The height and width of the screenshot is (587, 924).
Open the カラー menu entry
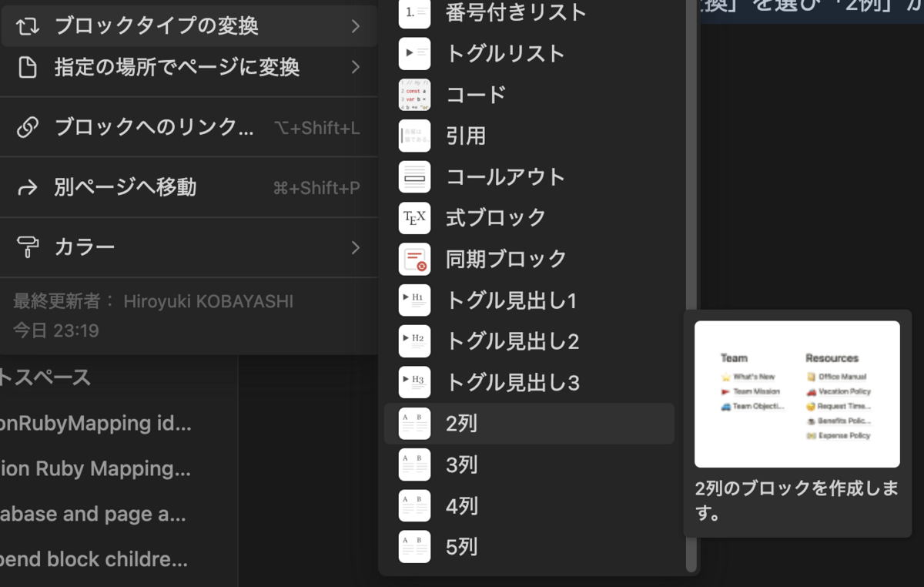click(x=189, y=247)
